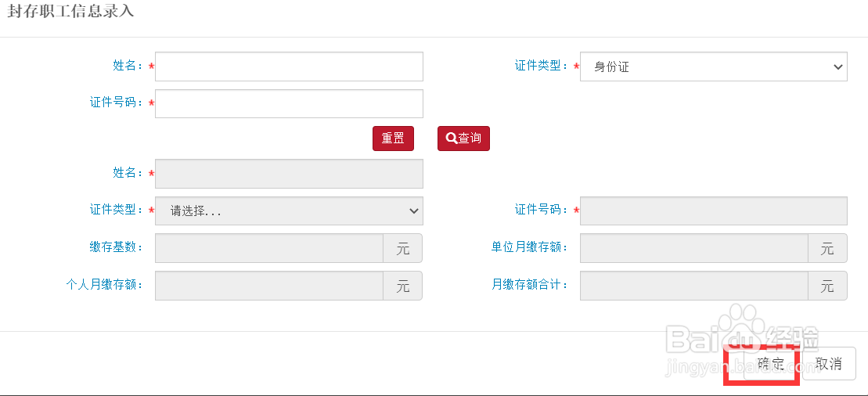Click the 重置 reset button
This screenshot has width=868, height=396.
click(x=393, y=139)
